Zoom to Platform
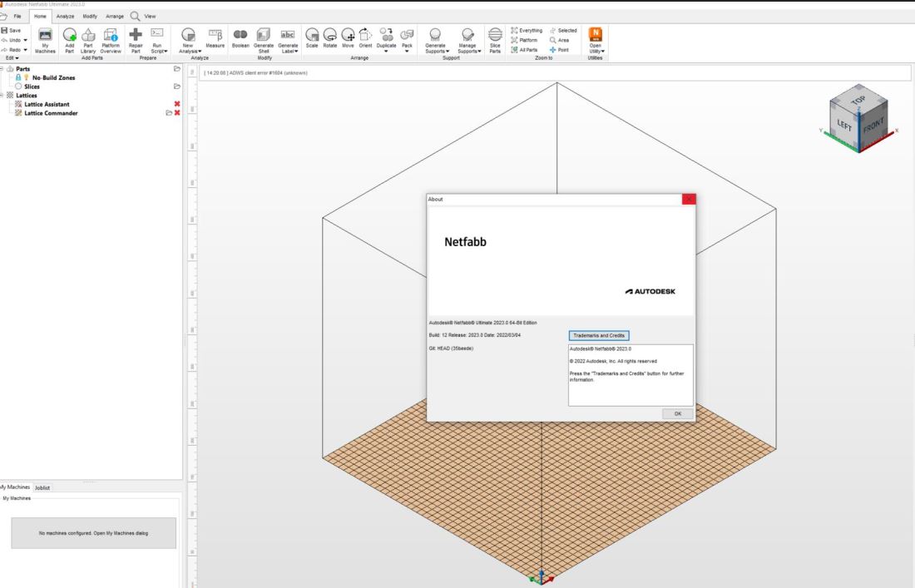 (x=524, y=40)
